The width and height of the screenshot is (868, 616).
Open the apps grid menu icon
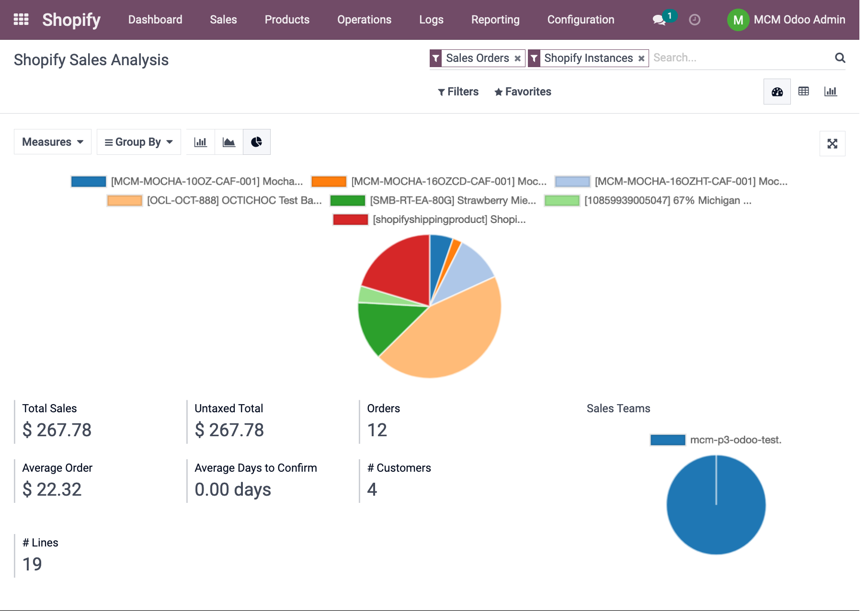pyautogui.click(x=21, y=20)
